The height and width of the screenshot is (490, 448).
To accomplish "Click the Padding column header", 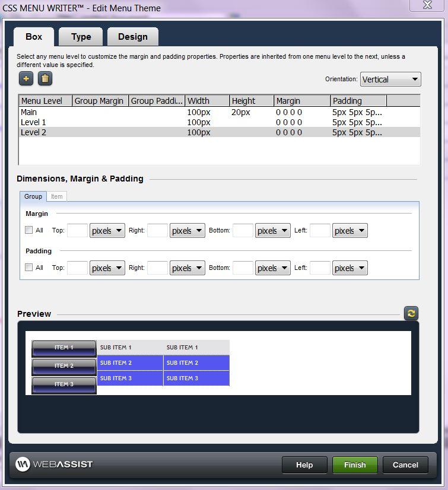I will click(358, 101).
